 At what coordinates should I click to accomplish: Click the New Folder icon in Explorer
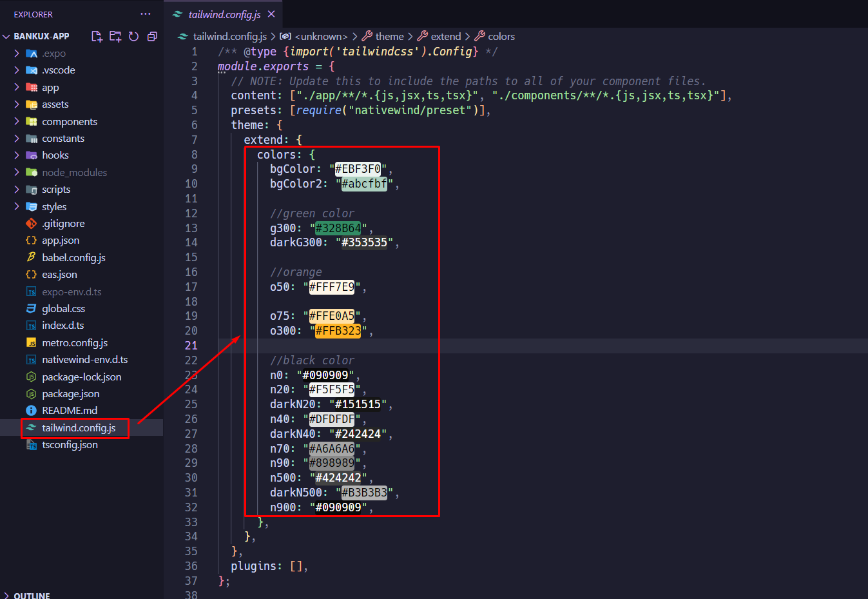[115, 36]
